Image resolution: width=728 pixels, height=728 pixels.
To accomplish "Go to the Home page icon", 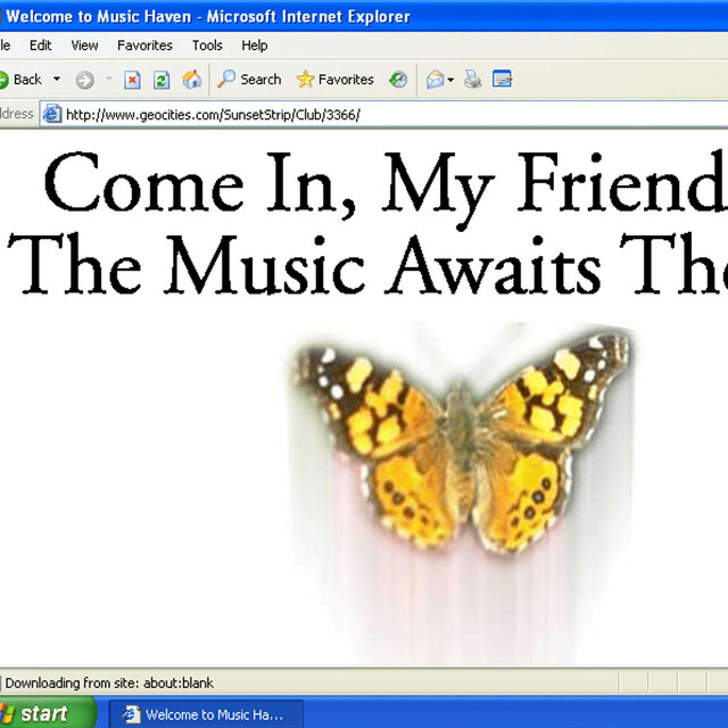I will pos(192,80).
